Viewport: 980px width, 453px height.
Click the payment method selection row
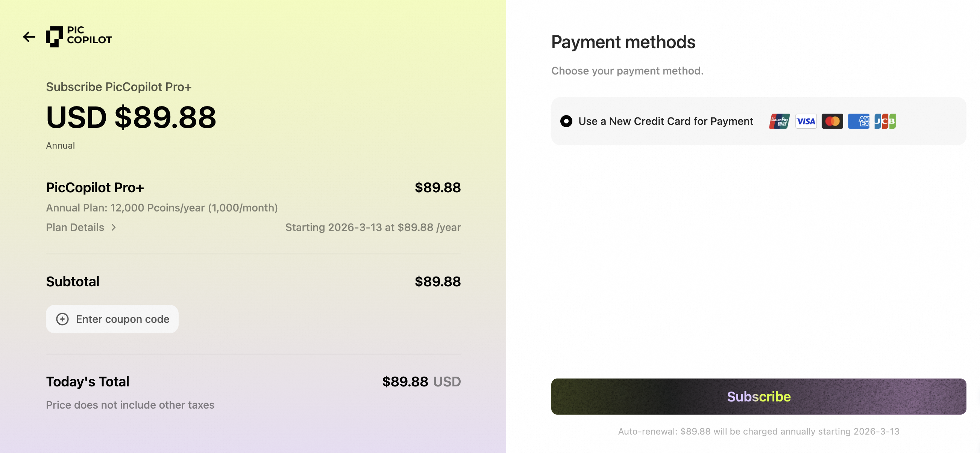coord(758,121)
